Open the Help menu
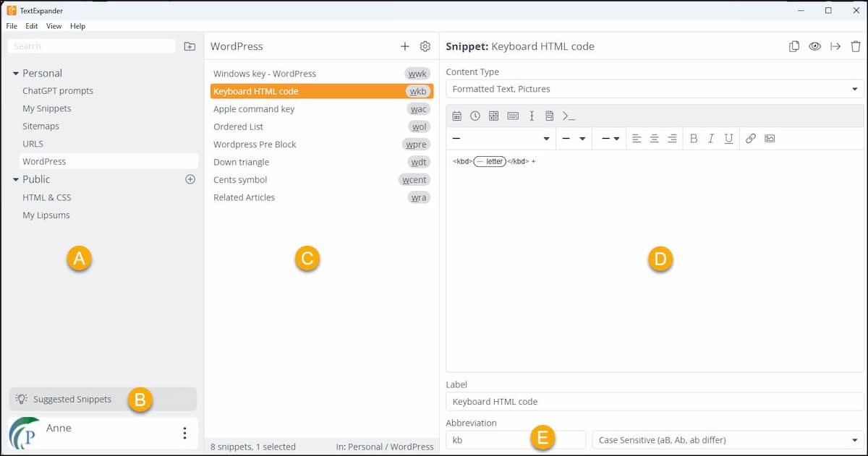This screenshot has height=456, width=868. coord(77,26)
